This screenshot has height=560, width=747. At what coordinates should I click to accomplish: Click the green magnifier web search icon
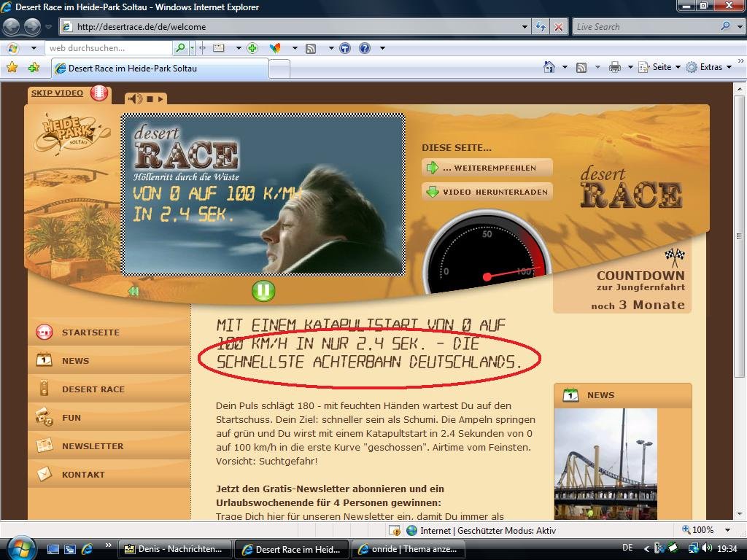click(181, 47)
